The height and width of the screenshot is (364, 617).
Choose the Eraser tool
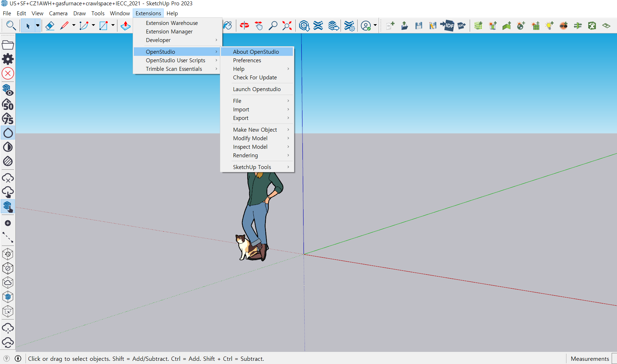click(x=50, y=26)
